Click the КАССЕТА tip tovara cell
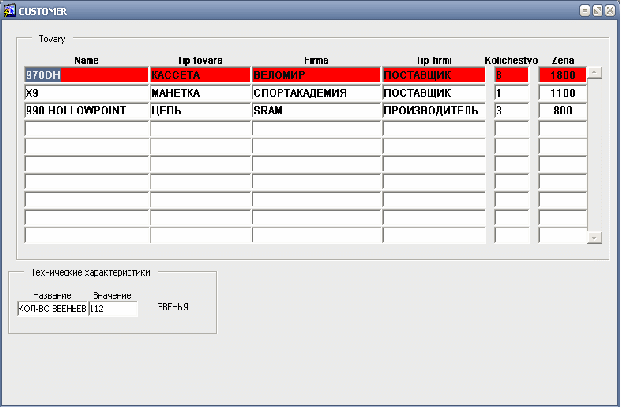 click(x=200, y=75)
